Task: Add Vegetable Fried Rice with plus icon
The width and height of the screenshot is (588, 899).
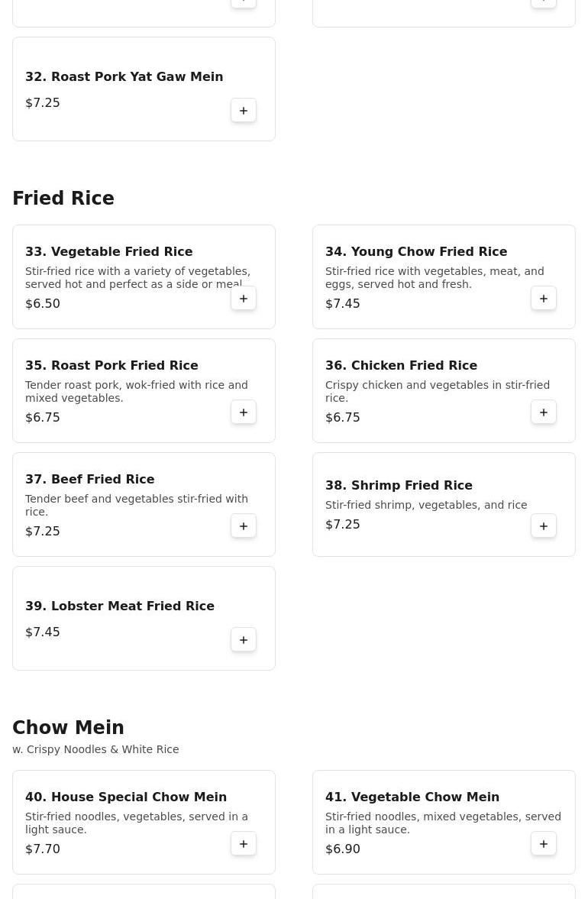Action: click(244, 299)
